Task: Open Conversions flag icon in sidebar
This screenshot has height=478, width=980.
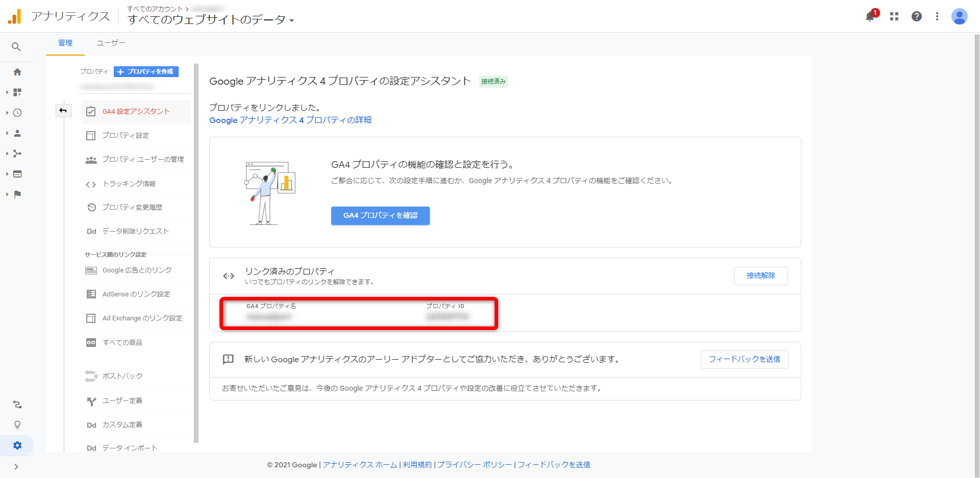Action: (17, 194)
